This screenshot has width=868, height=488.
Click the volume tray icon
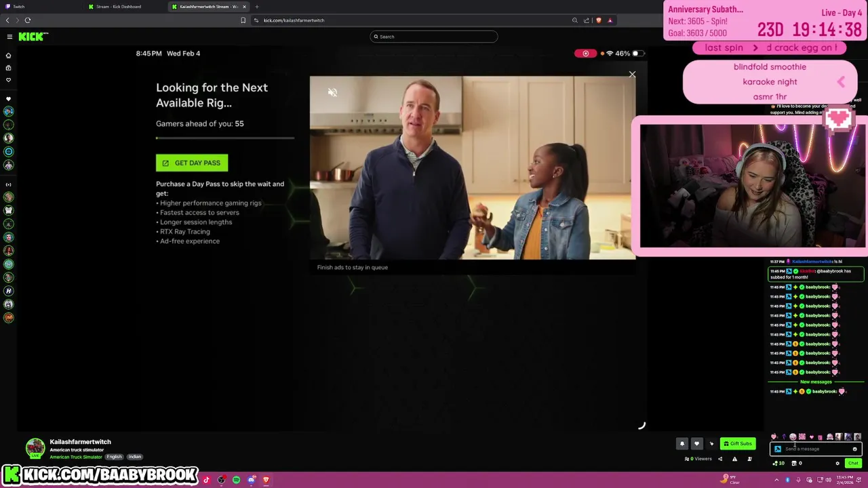(828, 480)
